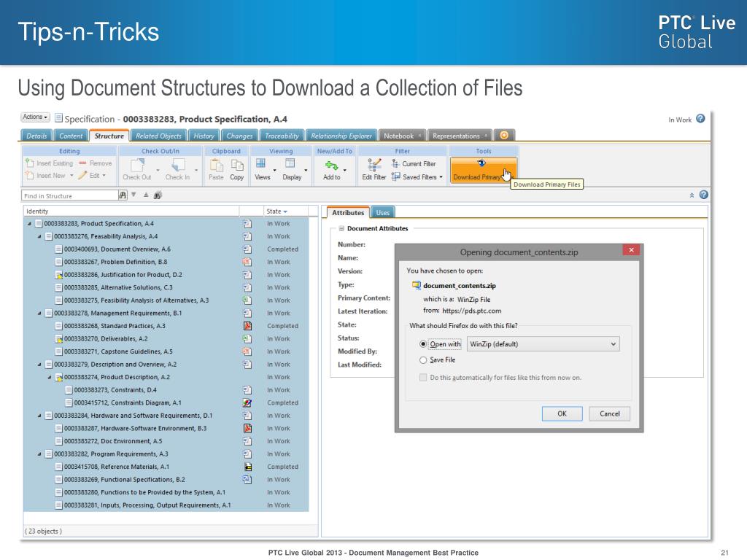Click the binoculars search icon beside Find in Structure

[123, 195]
